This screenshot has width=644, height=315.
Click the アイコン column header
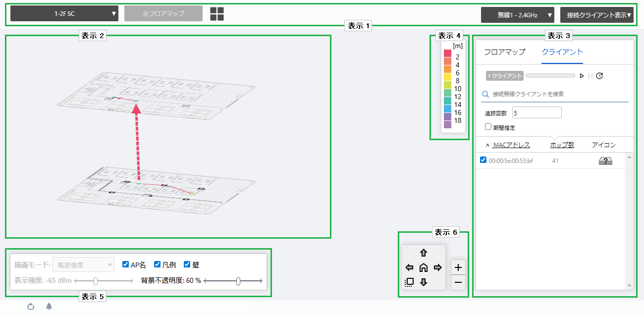tap(604, 145)
